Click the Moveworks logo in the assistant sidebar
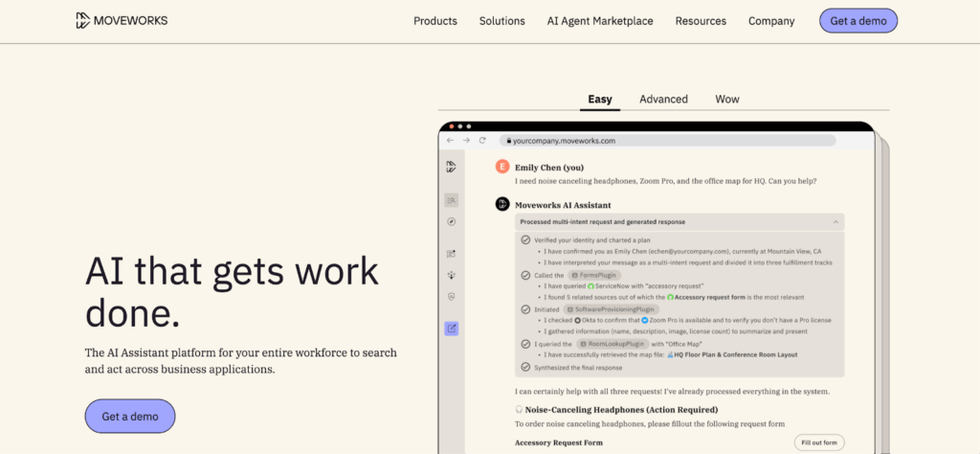Image resolution: width=980 pixels, height=454 pixels. (x=452, y=167)
